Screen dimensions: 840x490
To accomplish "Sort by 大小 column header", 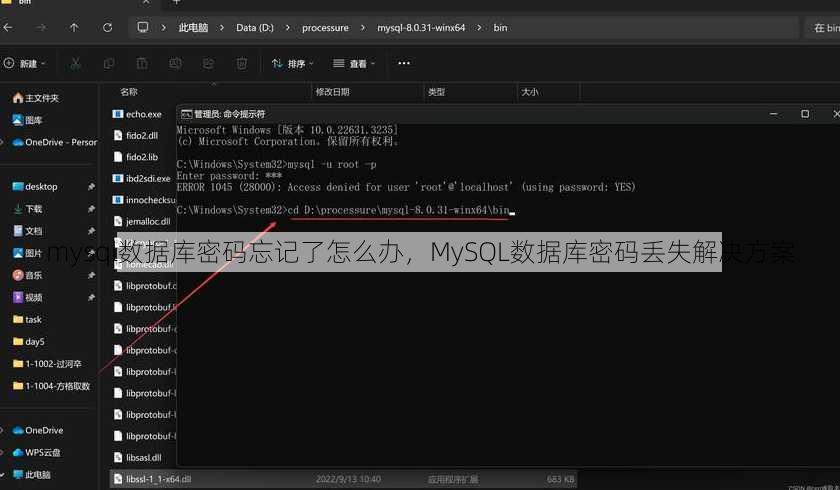I will pyautogui.click(x=529, y=92).
